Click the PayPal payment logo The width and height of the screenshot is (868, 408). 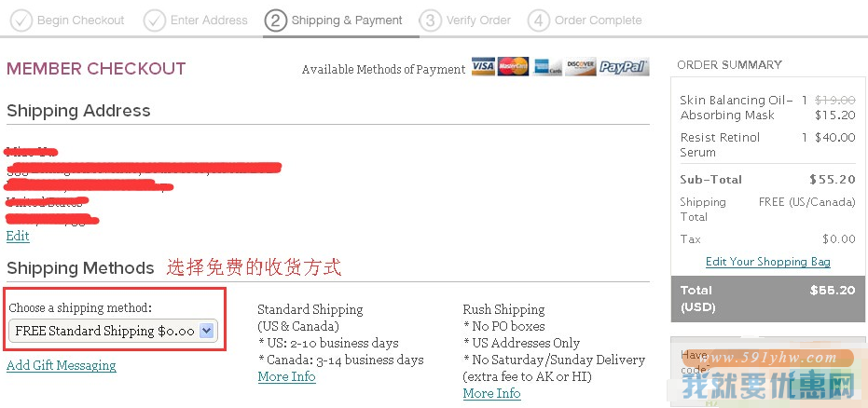coord(624,67)
